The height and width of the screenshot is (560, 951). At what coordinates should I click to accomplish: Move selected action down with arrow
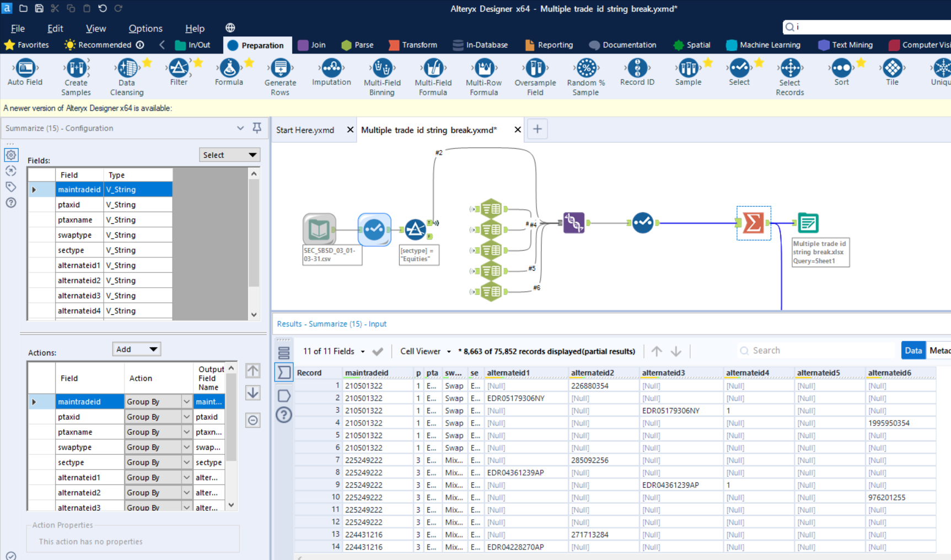(252, 393)
